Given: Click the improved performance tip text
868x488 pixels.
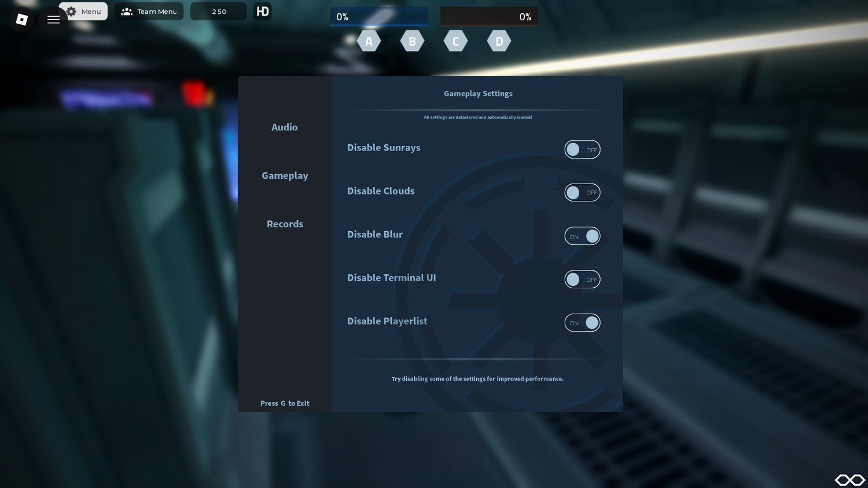Looking at the screenshot, I should [x=477, y=379].
